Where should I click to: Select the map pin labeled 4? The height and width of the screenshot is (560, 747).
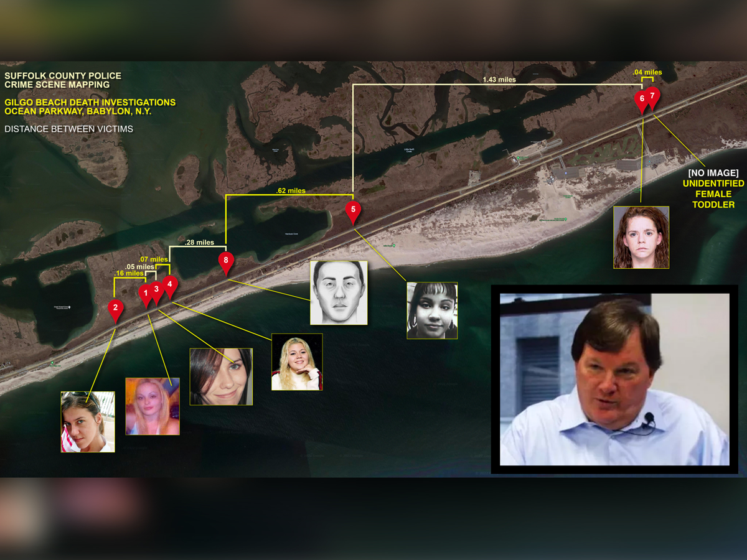pyautogui.click(x=169, y=285)
